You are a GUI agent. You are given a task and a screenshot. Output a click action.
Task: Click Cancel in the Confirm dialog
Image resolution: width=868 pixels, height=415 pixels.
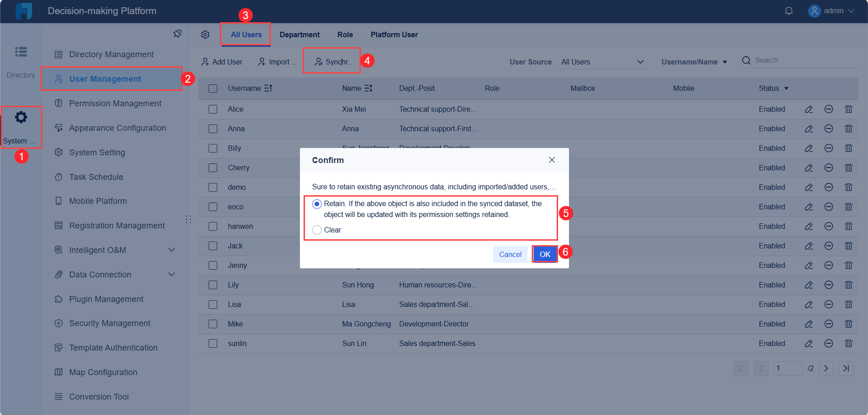click(x=510, y=254)
